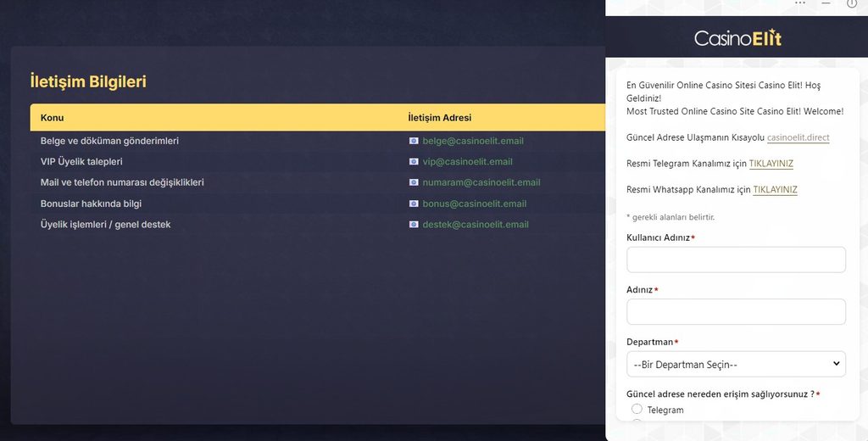Click the 'Kullanıcı Adınız' field label

coord(658,237)
